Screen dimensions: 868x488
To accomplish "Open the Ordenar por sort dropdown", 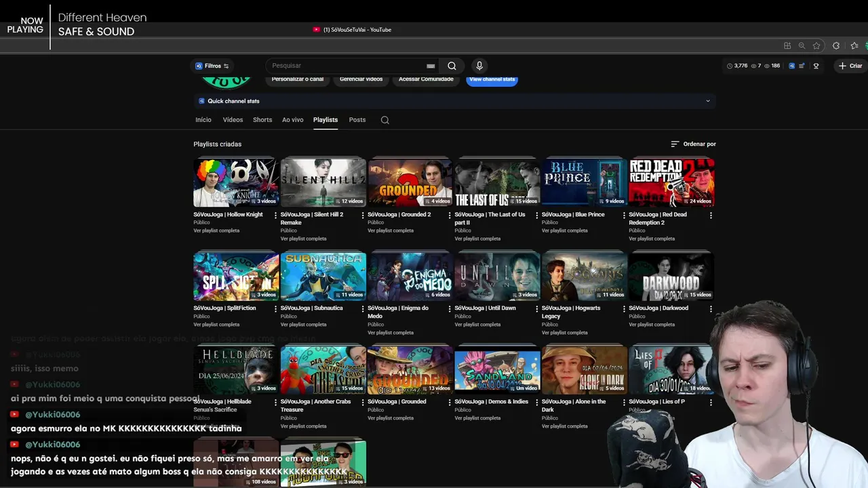I will [693, 144].
